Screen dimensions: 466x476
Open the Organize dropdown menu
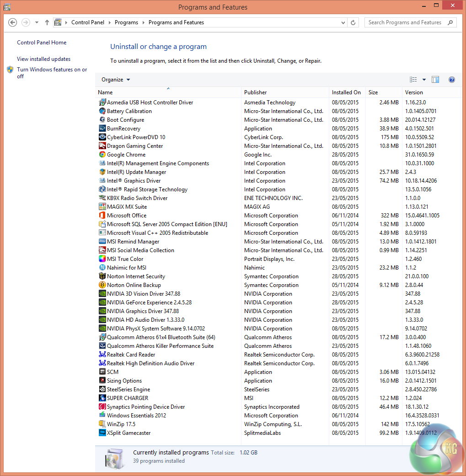pyautogui.click(x=116, y=80)
